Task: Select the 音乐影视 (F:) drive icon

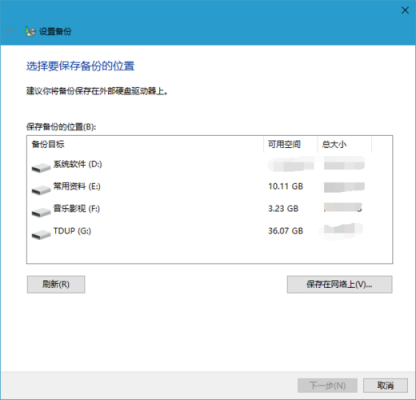Action: [x=41, y=212]
